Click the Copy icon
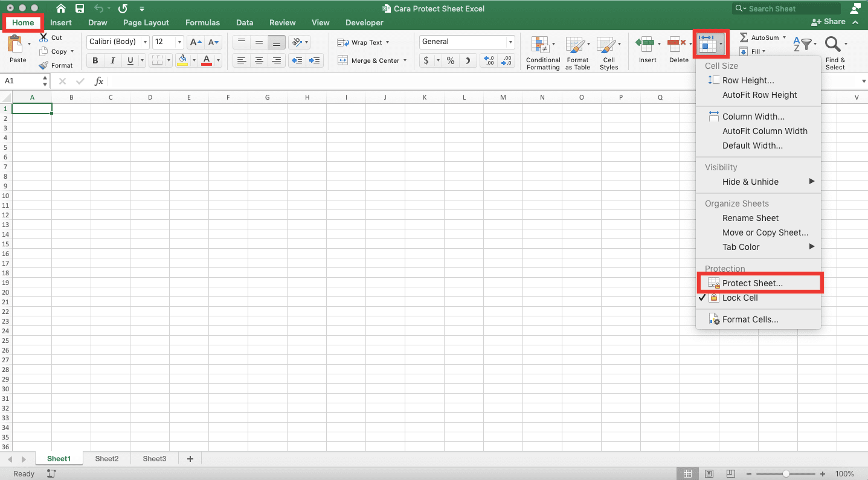868x480 pixels. tap(43, 51)
